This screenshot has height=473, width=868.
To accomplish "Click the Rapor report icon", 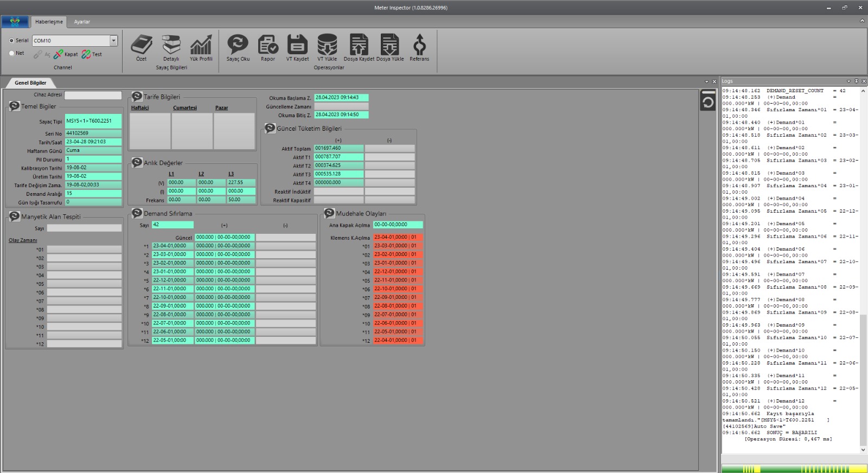I will (x=267, y=45).
